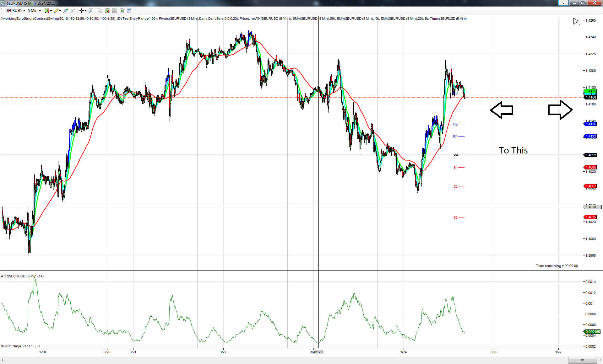603x364 pixels.
Task: Click the green 1.4176 price marker
Action: pos(590,91)
